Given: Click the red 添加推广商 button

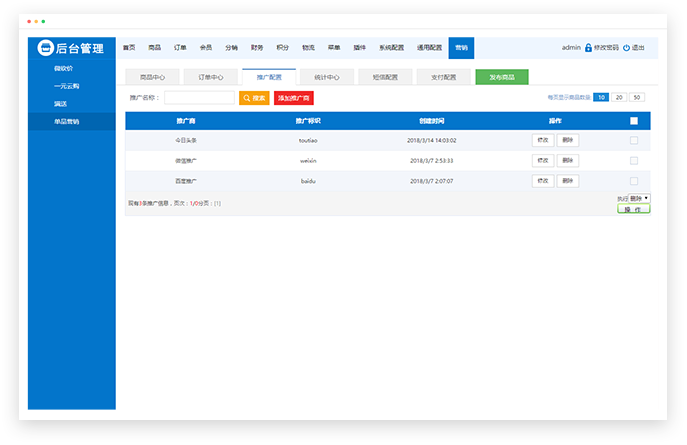Looking at the screenshot, I should pos(293,98).
